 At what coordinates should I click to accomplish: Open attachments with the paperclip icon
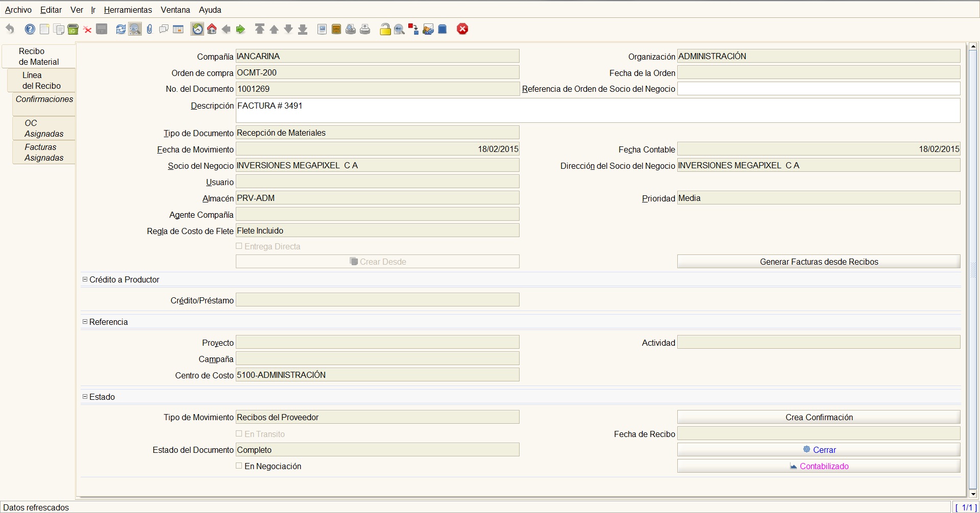click(x=149, y=29)
